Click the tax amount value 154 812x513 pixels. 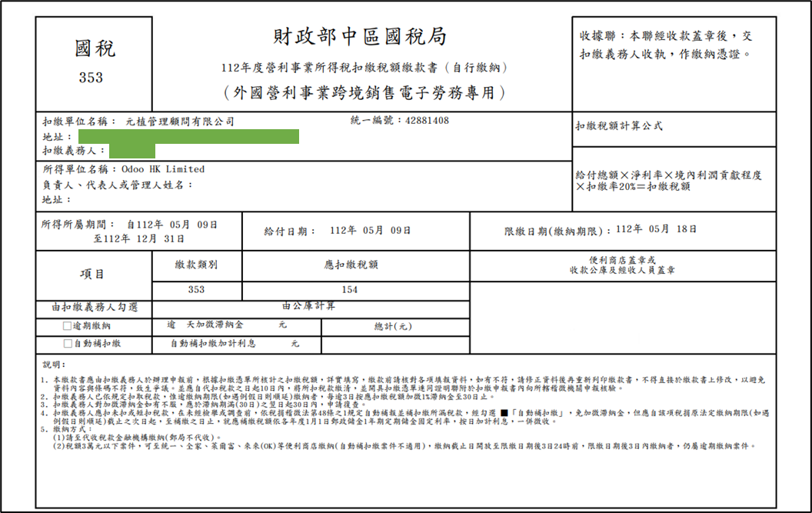[x=350, y=289]
